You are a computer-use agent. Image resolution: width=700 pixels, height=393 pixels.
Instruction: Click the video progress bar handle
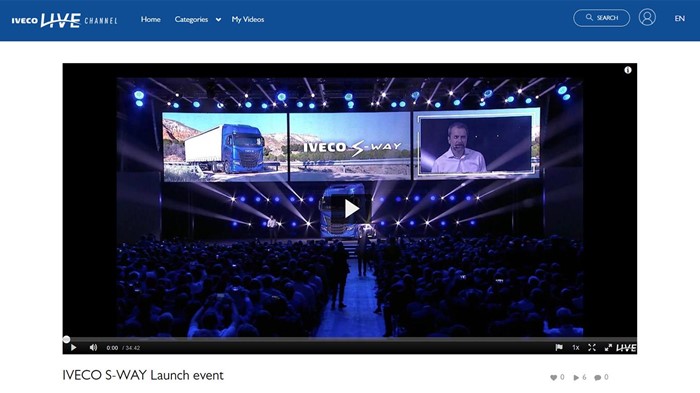coord(67,339)
